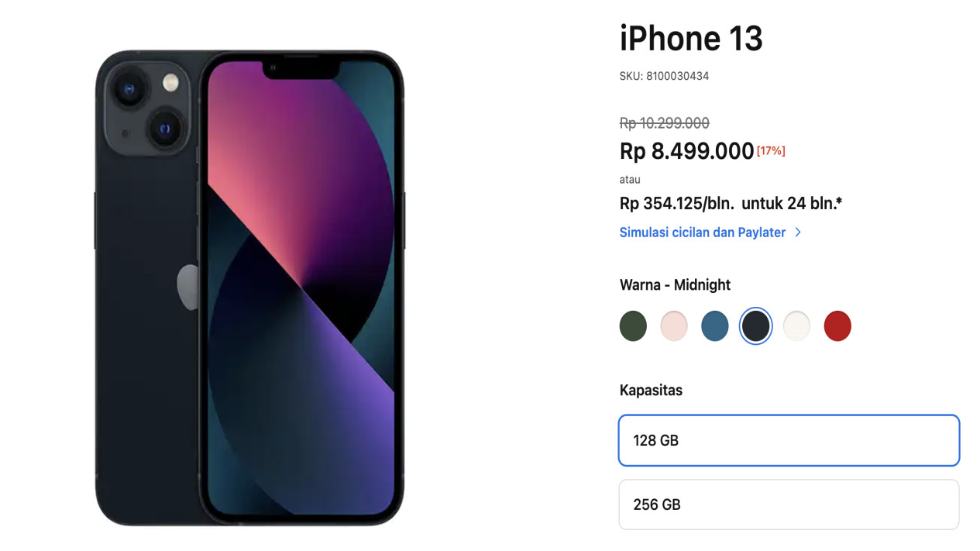This screenshot has width=980, height=551.
Task: Select the red color swatch
Action: click(837, 326)
